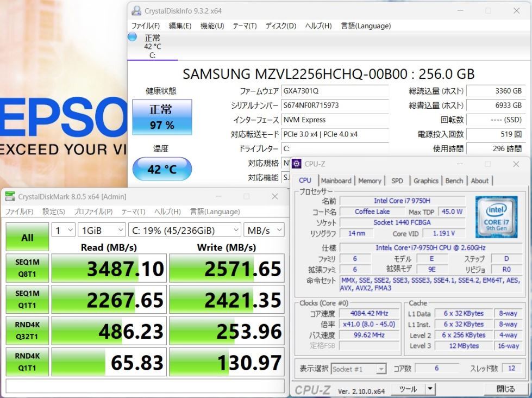532x398 pixels.
Task: Open the test count dropdown showing 1
Action: pos(64,230)
